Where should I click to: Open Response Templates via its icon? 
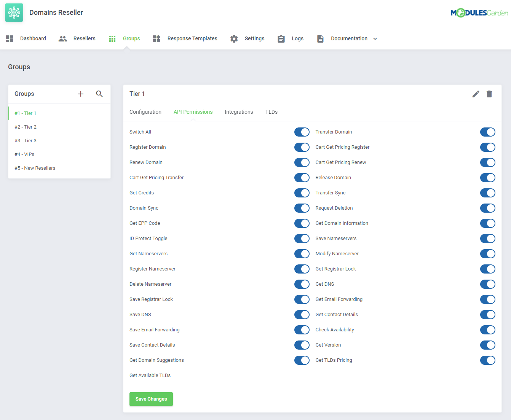(x=156, y=38)
